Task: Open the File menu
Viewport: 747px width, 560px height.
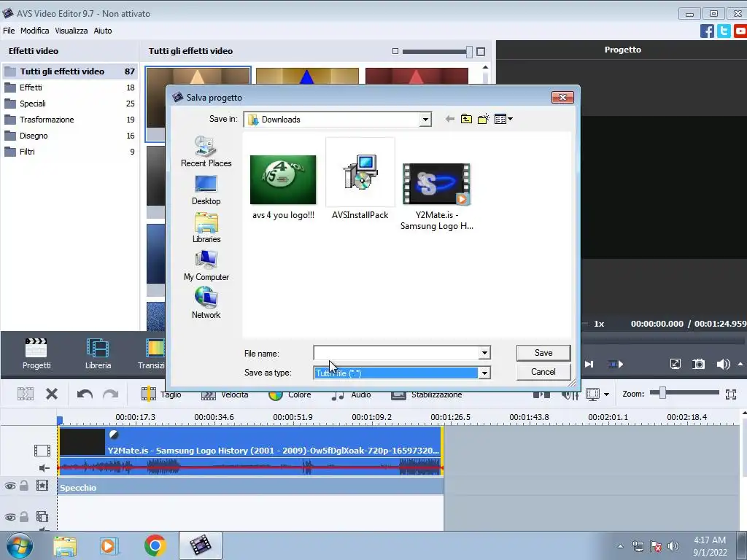Action: pyautogui.click(x=9, y=31)
